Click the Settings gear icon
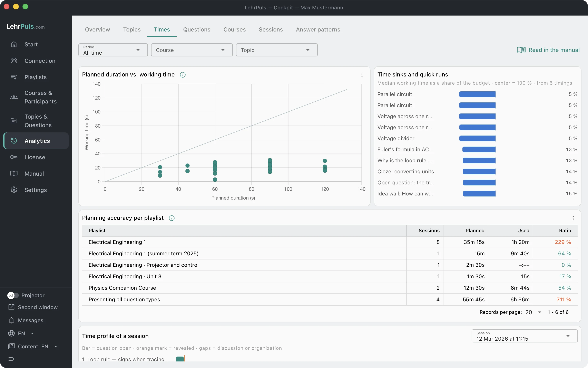The width and height of the screenshot is (588, 368). click(14, 190)
